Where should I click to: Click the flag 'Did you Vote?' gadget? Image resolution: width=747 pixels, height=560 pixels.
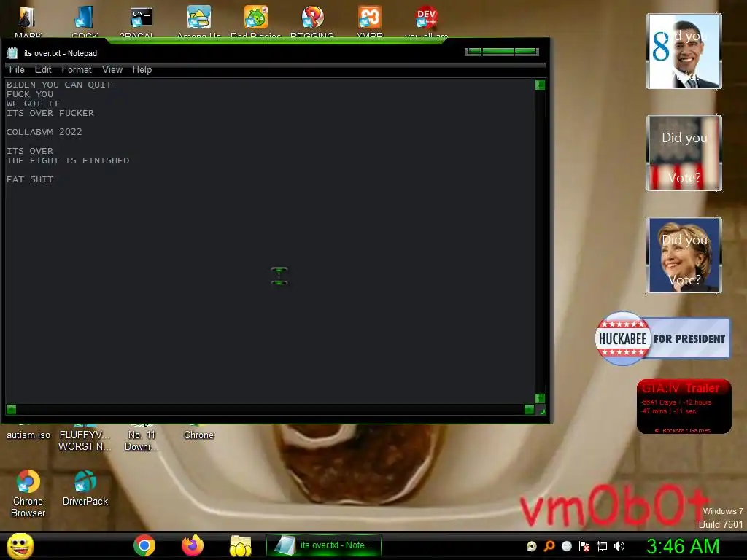684,153
